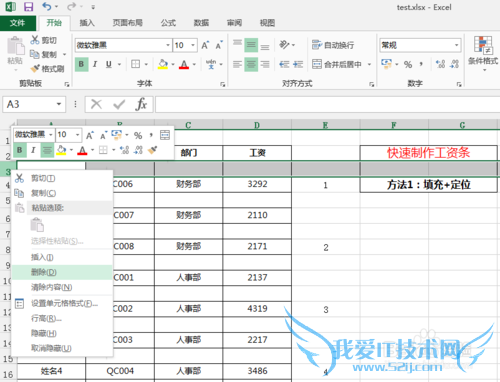Click the Redo arrow icon
Screen dimensions: 500x382
[x=71, y=7]
